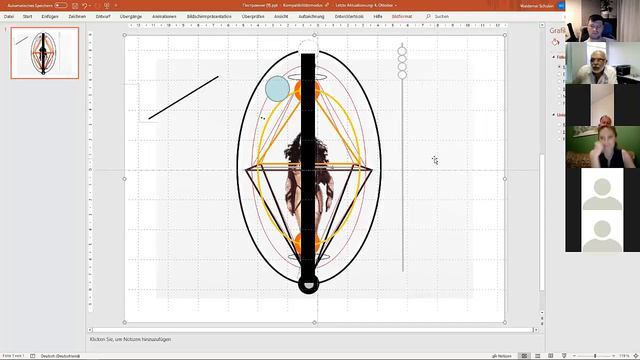Select the black diagonal line shape

click(183, 98)
